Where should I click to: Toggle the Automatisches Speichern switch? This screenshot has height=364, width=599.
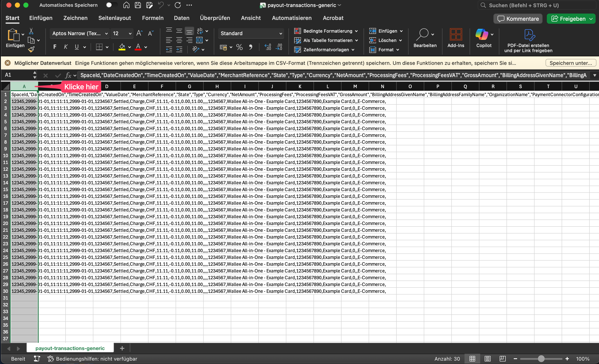coord(111,5)
